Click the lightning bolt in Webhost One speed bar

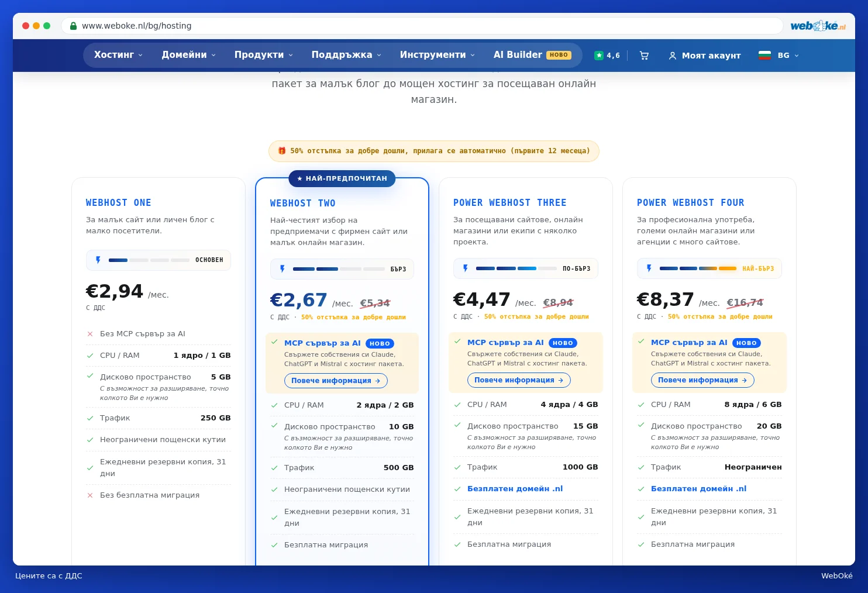point(98,260)
